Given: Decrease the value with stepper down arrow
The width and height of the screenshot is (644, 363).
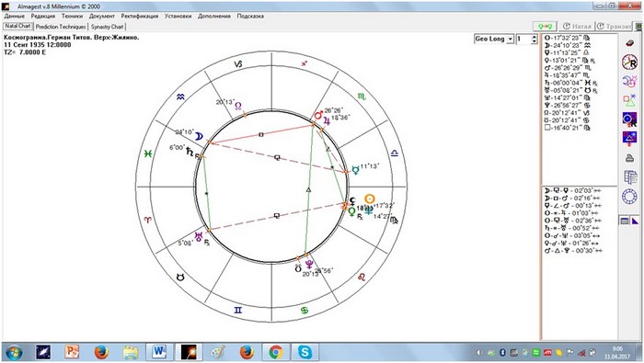Looking at the screenshot, I should click(x=534, y=41).
